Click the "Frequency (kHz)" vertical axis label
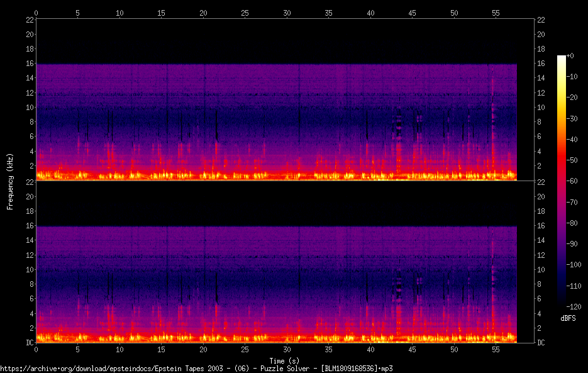The height and width of the screenshot is (373, 588). click(10, 181)
